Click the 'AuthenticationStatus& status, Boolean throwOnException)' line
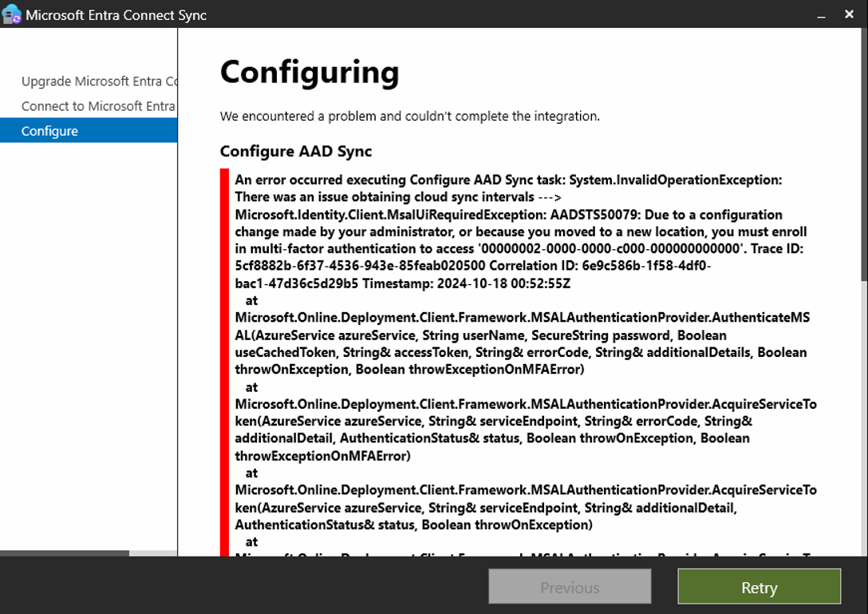Screen dimensions: 868x614 click(413, 525)
